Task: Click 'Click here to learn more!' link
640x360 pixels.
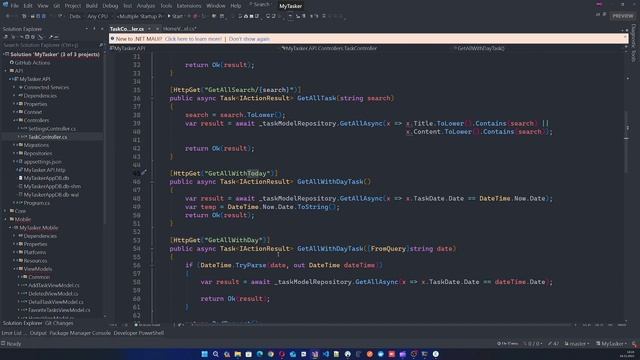Action: [x=193, y=39]
